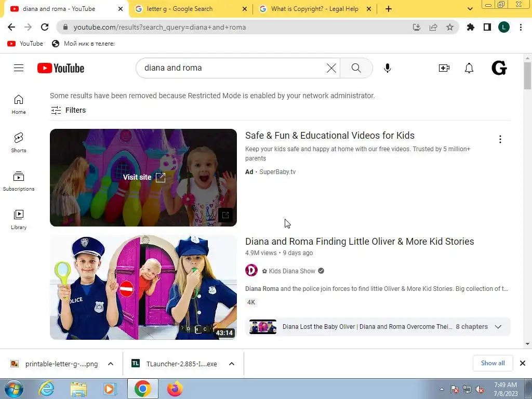Share this page via address bar icon
Screen dimensions: 532x399
pyautogui.click(x=433, y=27)
